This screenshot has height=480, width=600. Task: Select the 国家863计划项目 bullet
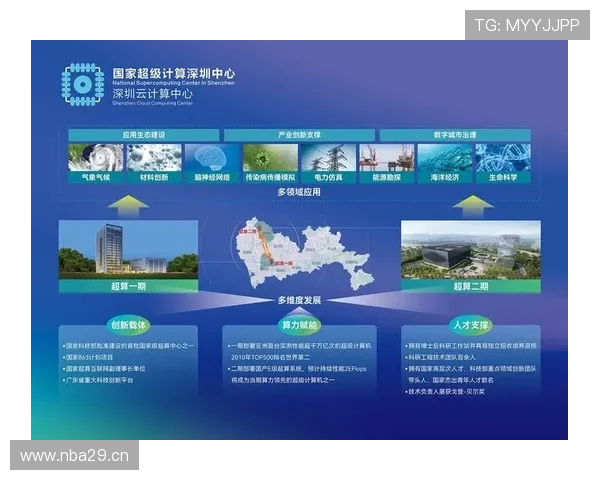(x=88, y=357)
